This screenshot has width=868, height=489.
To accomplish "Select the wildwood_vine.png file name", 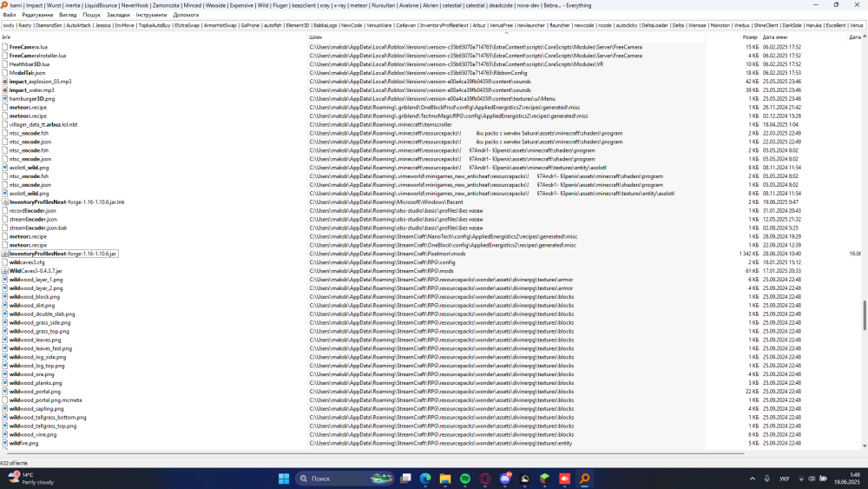I will tap(33, 435).
